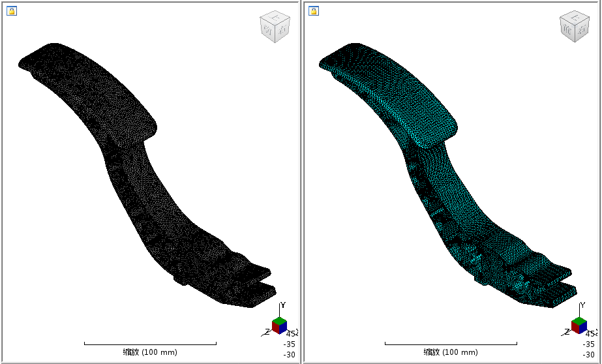Screen dimensions: 602x364
Task: Click the Y axis label in the right viewport
Action: 582,305
